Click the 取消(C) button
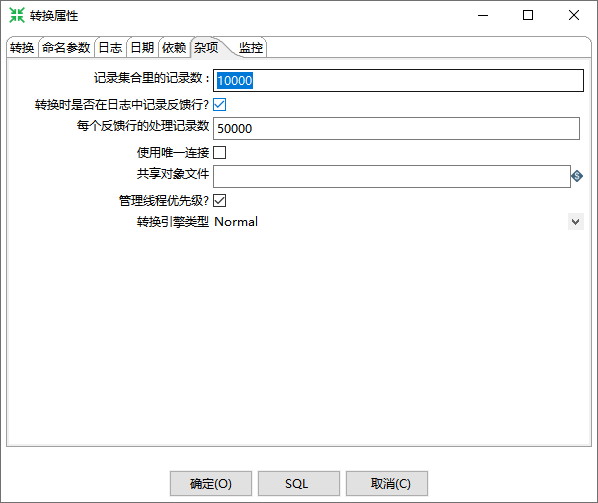 pyautogui.click(x=387, y=484)
